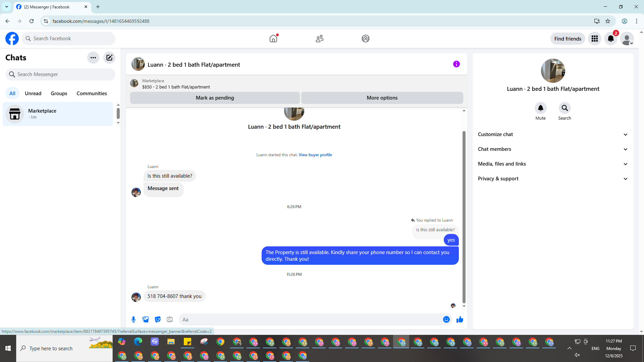Image resolution: width=644 pixels, height=362 pixels.
Task: Expand Chat members section
Action: click(x=553, y=149)
